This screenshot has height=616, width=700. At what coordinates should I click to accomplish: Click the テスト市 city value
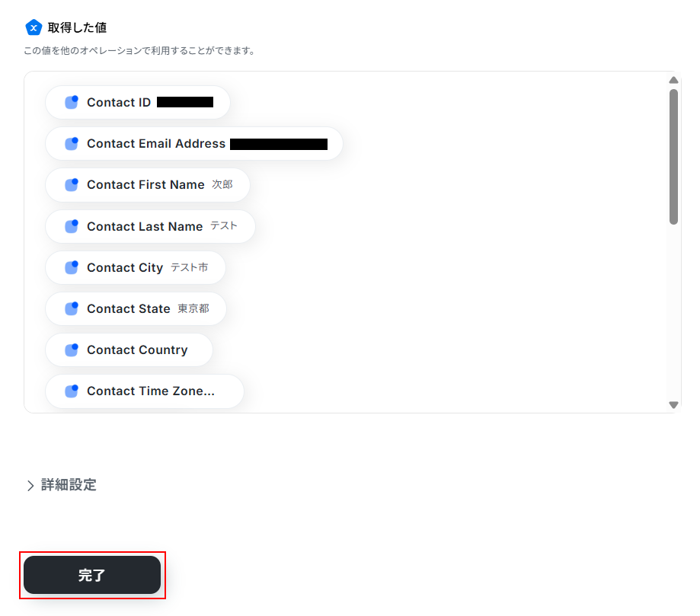click(190, 267)
